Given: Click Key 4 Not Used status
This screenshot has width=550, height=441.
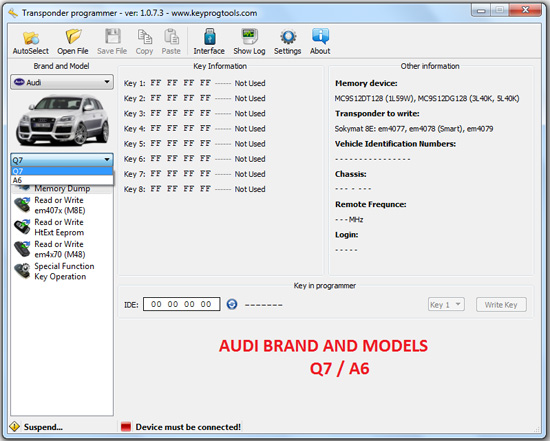Looking at the screenshot, I should click(x=250, y=129).
